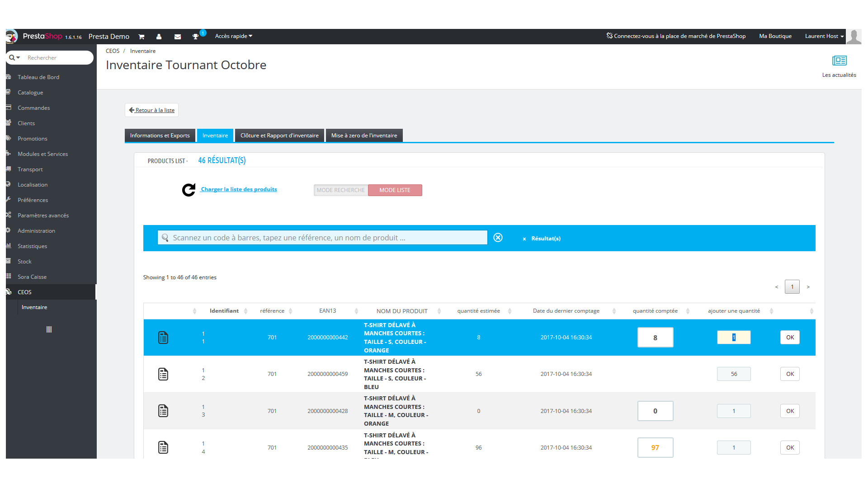Switch to Informations et Exports tab
The height and width of the screenshot is (488, 868).
pos(160,136)
